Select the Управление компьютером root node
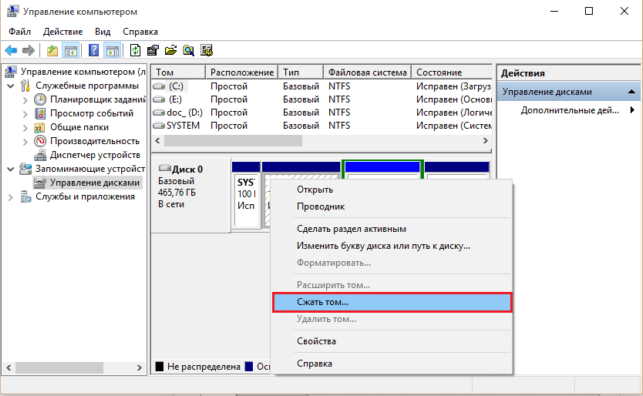 coord(83,72)
